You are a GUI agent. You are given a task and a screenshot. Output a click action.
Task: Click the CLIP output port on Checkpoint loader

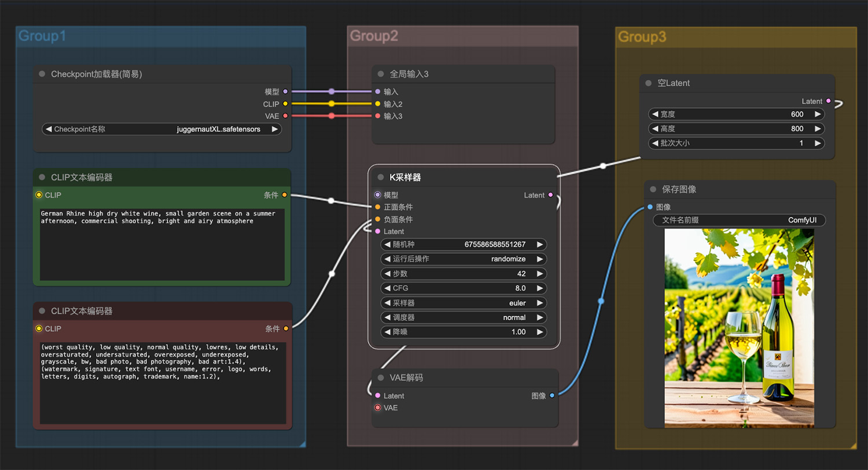(x=285, y=104)
